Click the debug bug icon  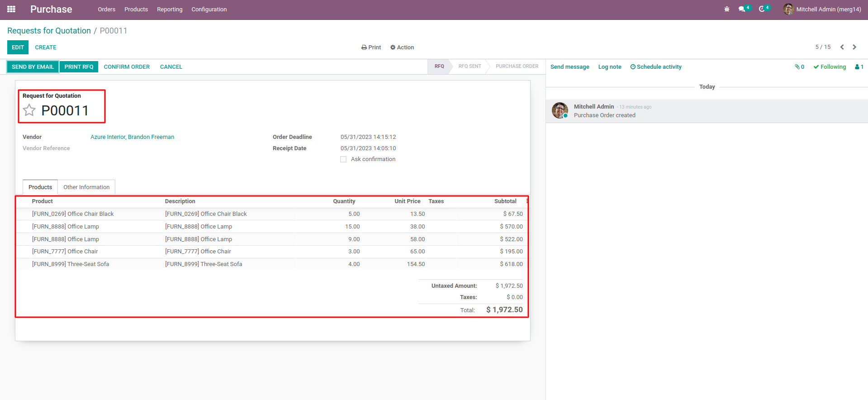pos(726,9)
